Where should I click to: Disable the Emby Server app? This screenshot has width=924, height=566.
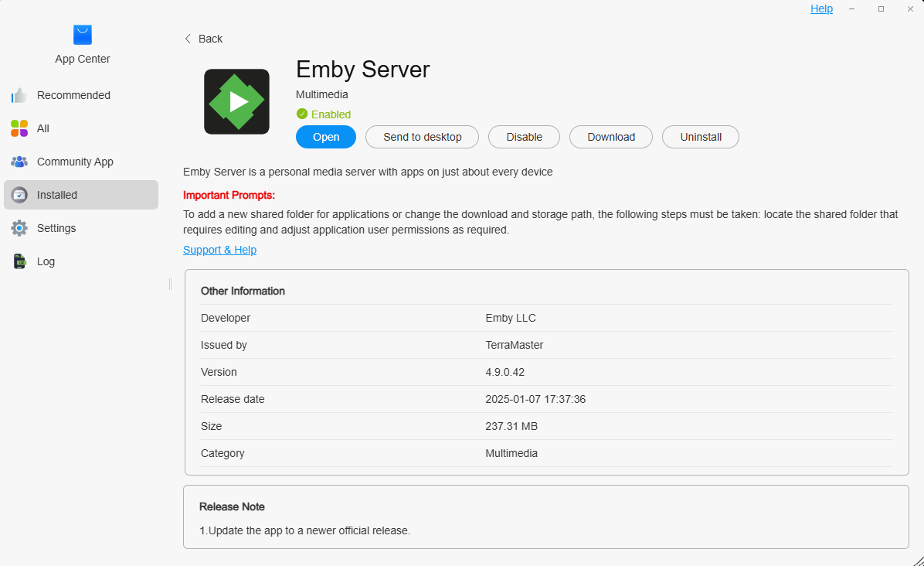(524, 137)
